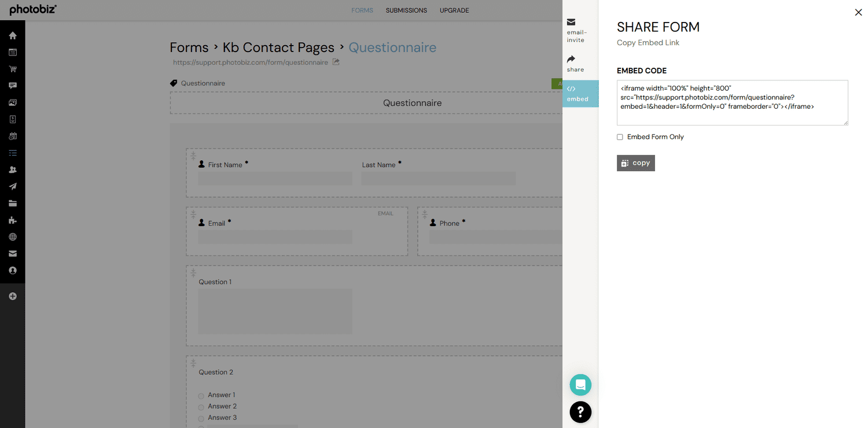Screen dimensions: 868x428
Task: Click the photobiz logo
Action: 33,10
